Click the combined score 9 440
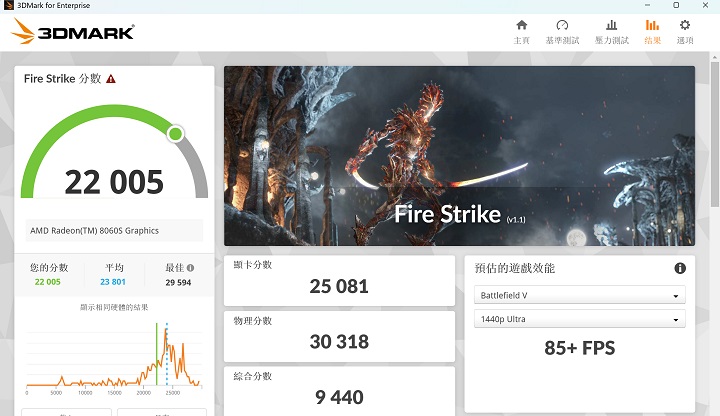720x416 pixels. (x=339, y=397)
